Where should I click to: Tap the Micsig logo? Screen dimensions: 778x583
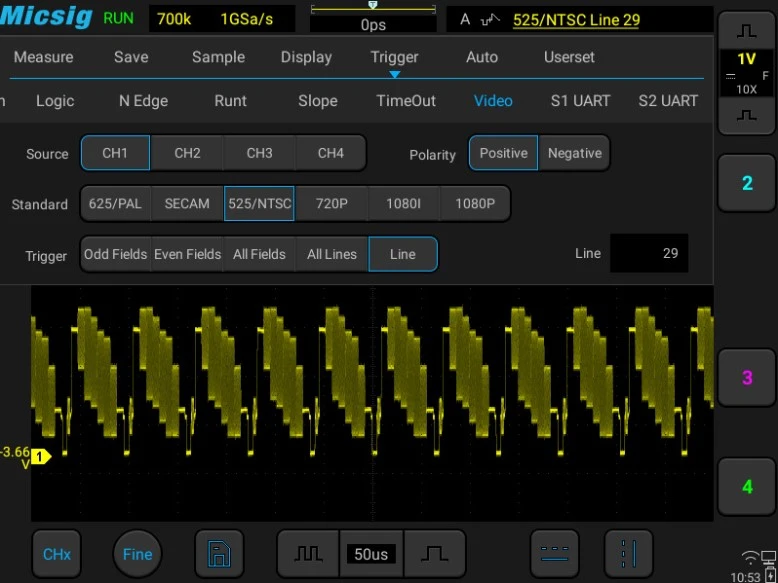click(x=46, y=16)
